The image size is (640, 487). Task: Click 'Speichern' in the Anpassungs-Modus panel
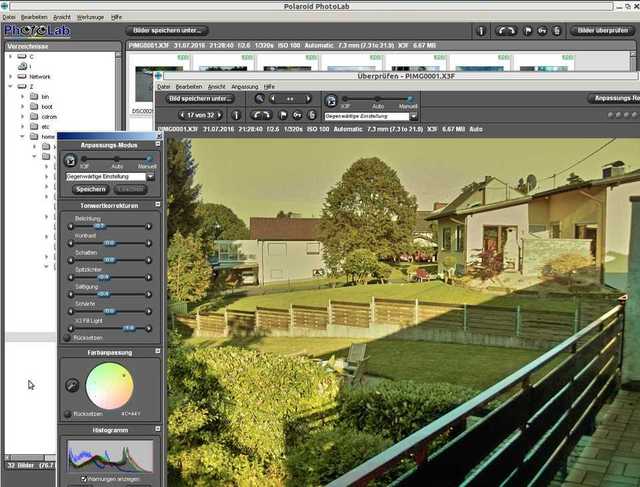pyautogui.click(x=91, y=189)
